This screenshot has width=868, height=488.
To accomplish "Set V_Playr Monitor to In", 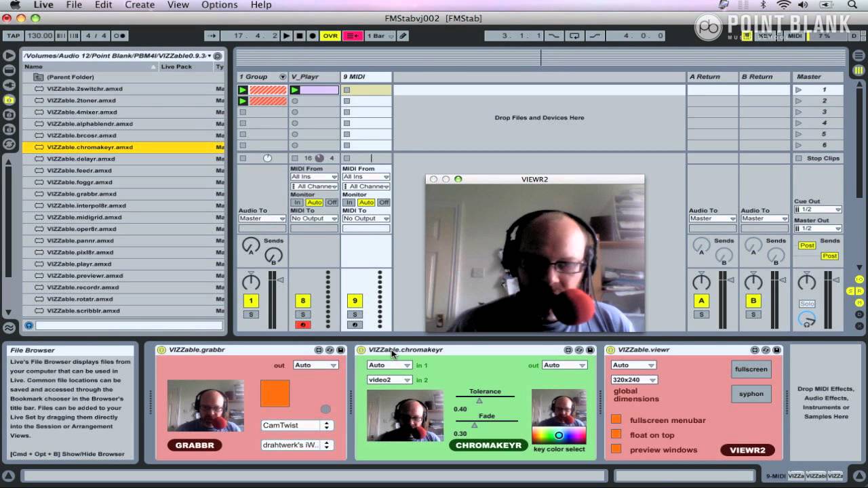I will (297, 203).
